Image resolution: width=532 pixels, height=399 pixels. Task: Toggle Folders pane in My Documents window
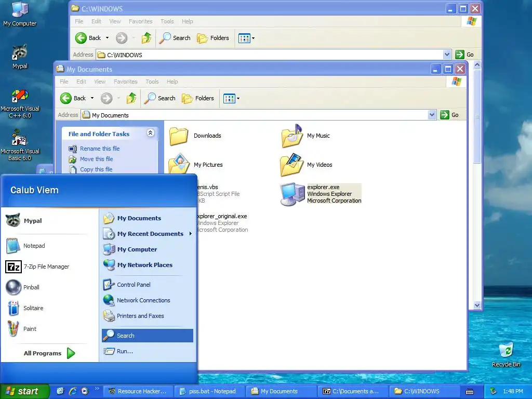click(x=198, y=98)
